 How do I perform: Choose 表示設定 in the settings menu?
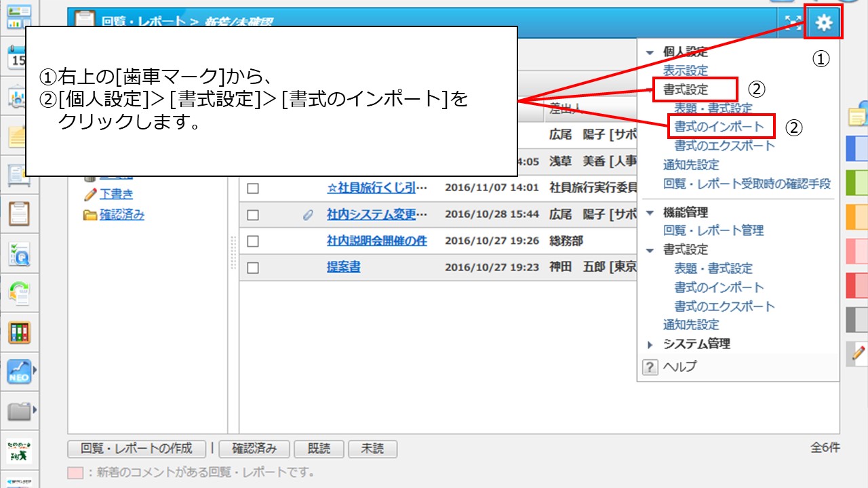tap(685, 70)
